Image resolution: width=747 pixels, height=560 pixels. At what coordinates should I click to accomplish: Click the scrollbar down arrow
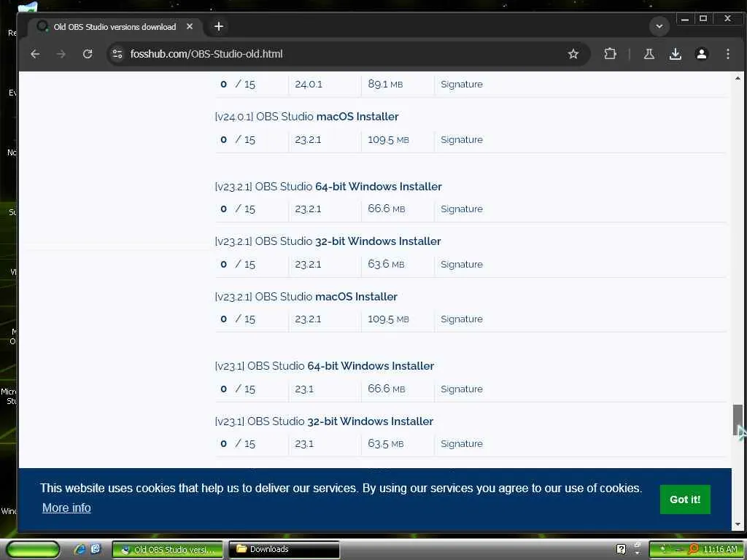coord(738,525)
